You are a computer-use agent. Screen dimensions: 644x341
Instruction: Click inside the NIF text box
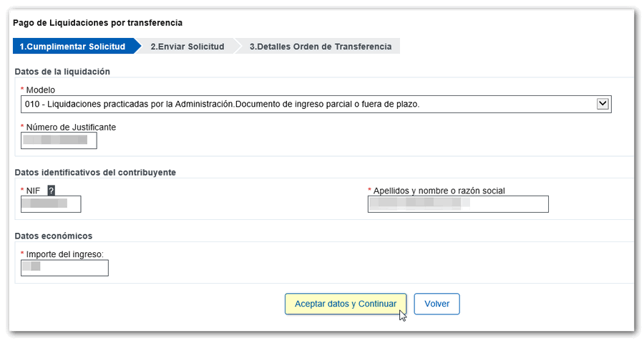pos(51,204)
